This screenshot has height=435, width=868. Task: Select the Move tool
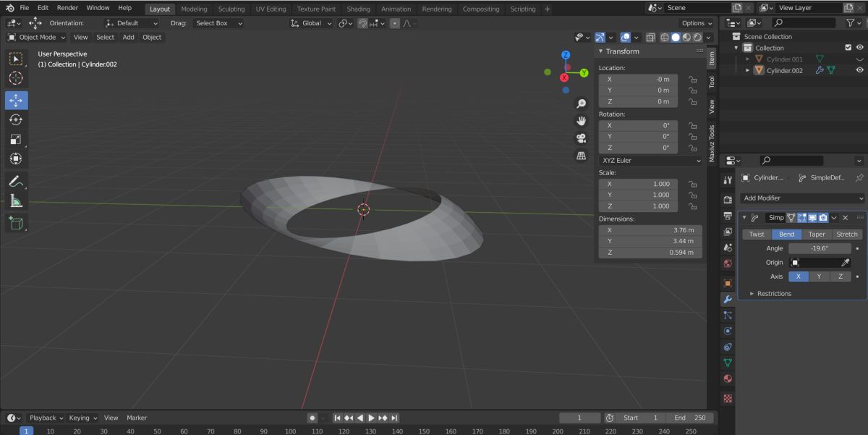16,101
